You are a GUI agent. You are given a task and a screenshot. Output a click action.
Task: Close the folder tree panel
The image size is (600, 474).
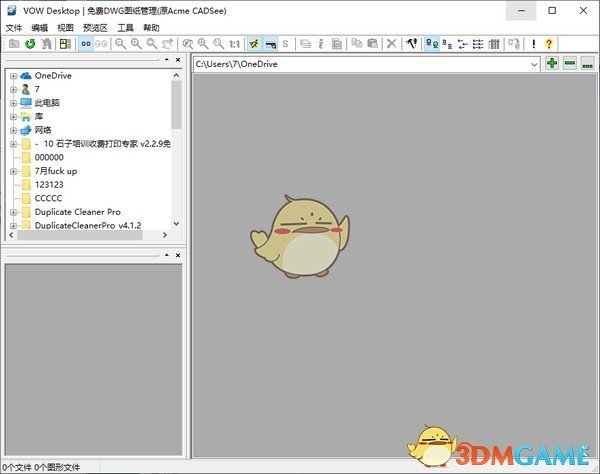pyautogui.click(x=178, y=60)
